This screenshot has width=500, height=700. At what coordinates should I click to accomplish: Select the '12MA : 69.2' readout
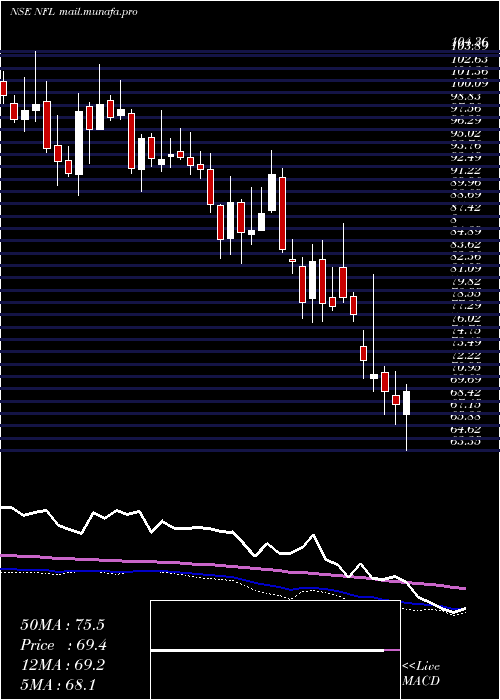(62, 665)
